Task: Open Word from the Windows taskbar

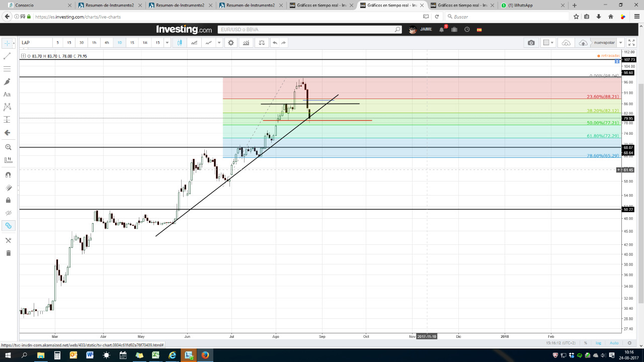Action: click(x=90, y=355)
